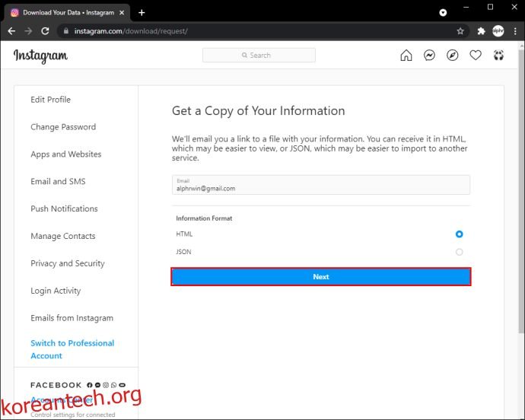Open the Chrome extensions puzzle icon
The width and height of the screenshot is (525, 420).
481,31
